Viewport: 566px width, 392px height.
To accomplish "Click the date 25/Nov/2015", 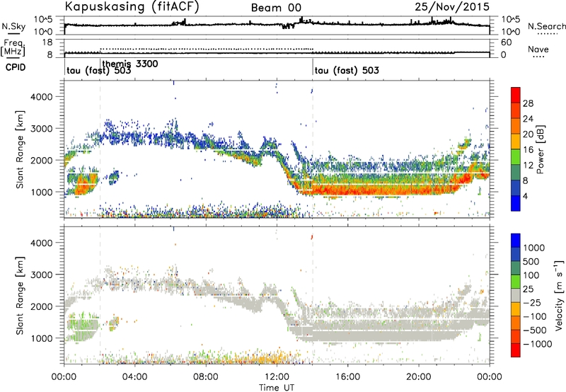I will [452, 7].
